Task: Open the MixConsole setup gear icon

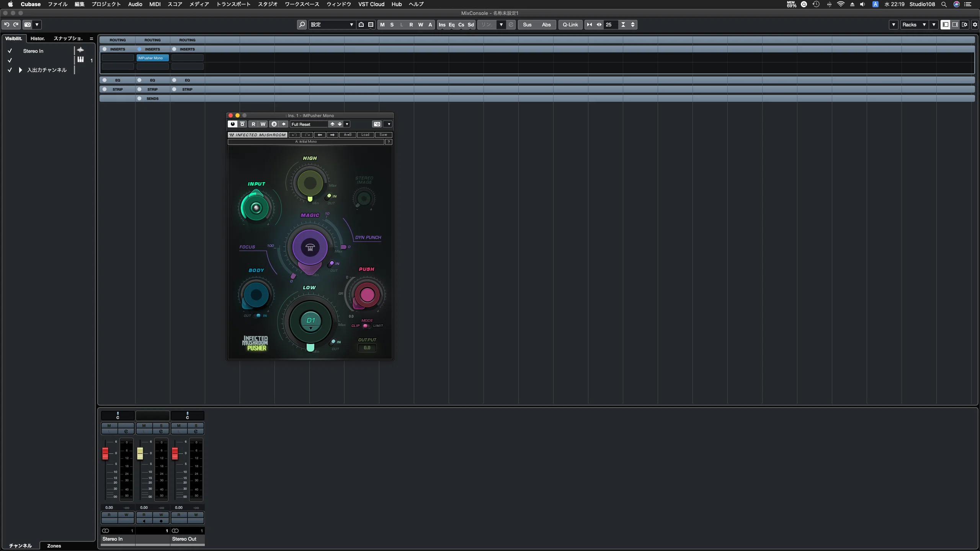Action: pos(975,24)
